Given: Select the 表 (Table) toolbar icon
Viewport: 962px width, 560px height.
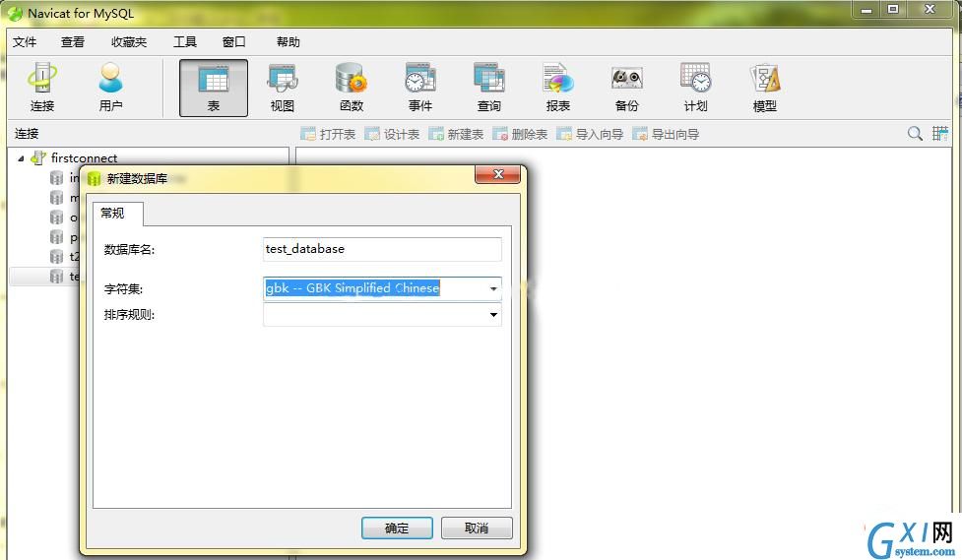Looking at the screenshot, I should pos(214,88).
